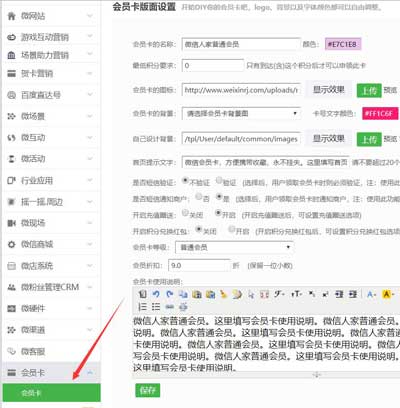The width and height of the screenshot is (400, 408).
Task: Click the 会员卡的名称 input field
Action: pyautogui.click(x=241, y=44)
